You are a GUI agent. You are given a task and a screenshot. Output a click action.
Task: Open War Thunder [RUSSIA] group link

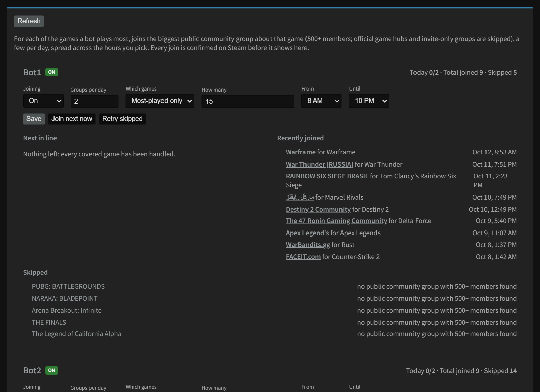coord(319,164)
